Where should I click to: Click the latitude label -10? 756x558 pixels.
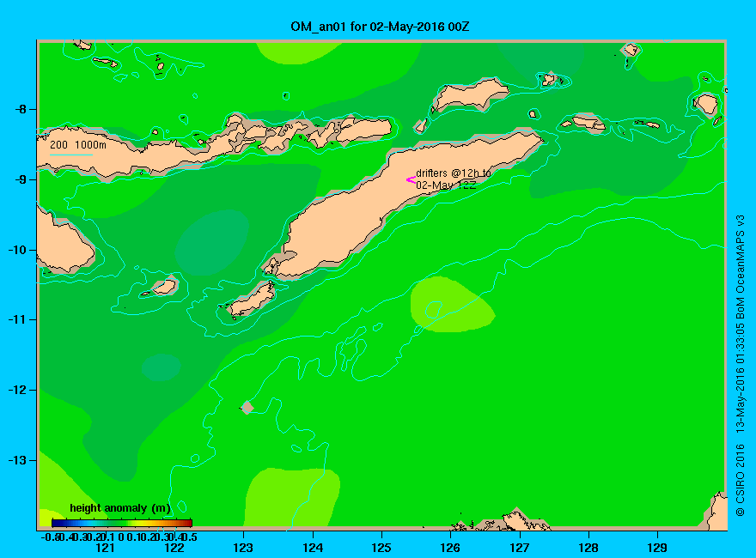pyautogui.click(x=17, y=250)
